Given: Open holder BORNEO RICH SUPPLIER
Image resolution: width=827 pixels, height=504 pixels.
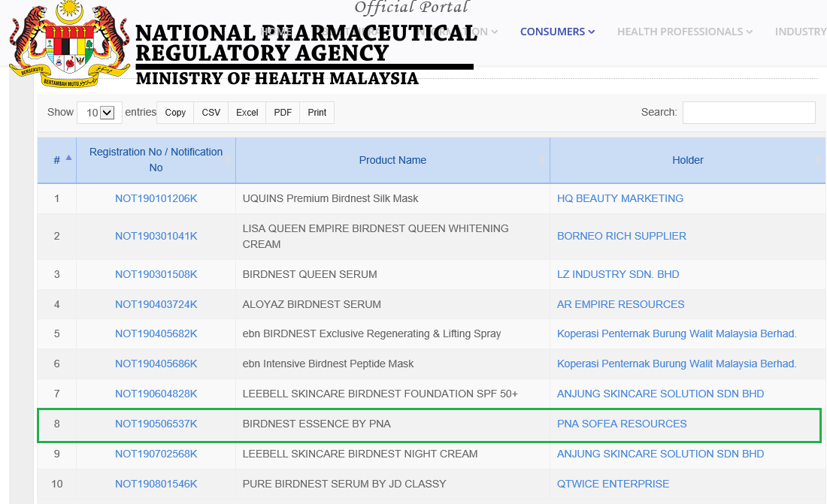Looking at the screenshot, I should click(622, 236).
